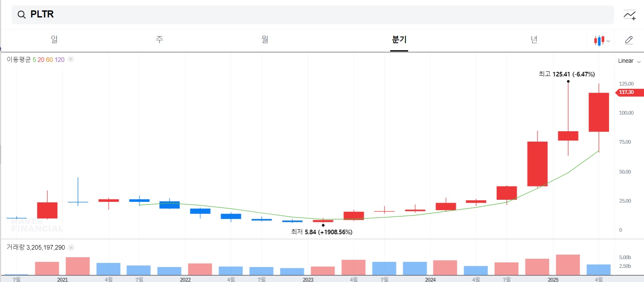Click the 117.30 current price tag
644x282 pixels.
pos(629,92)
